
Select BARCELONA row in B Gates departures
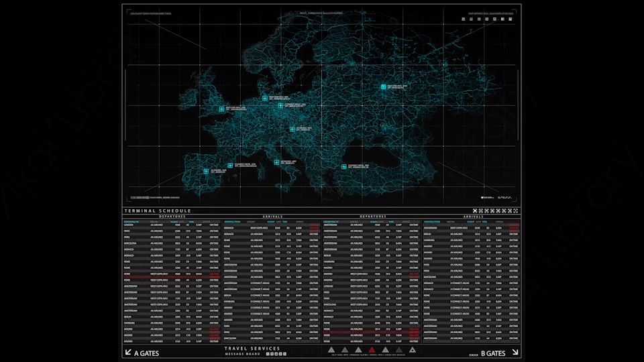click(372, 304)
